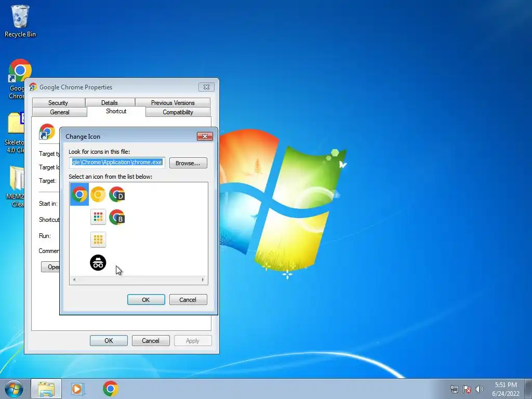Viewport: 532px width, 399px height.
Task: Select the colorful apps grid icon
Action: click(98, 217)
